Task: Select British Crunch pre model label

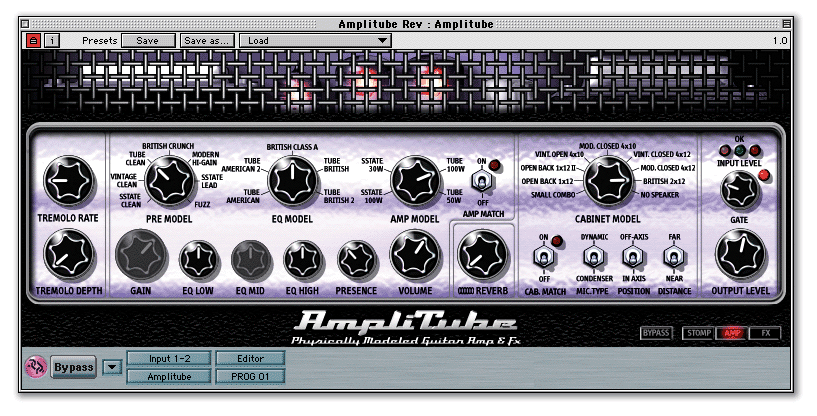Action: pos(168,146)
